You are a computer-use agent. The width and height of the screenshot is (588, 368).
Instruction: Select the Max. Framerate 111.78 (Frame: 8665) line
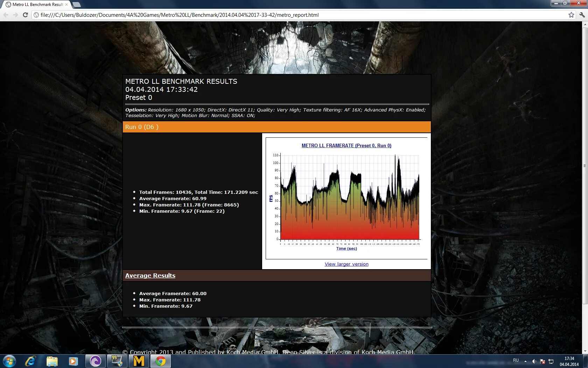coord(189,205)
